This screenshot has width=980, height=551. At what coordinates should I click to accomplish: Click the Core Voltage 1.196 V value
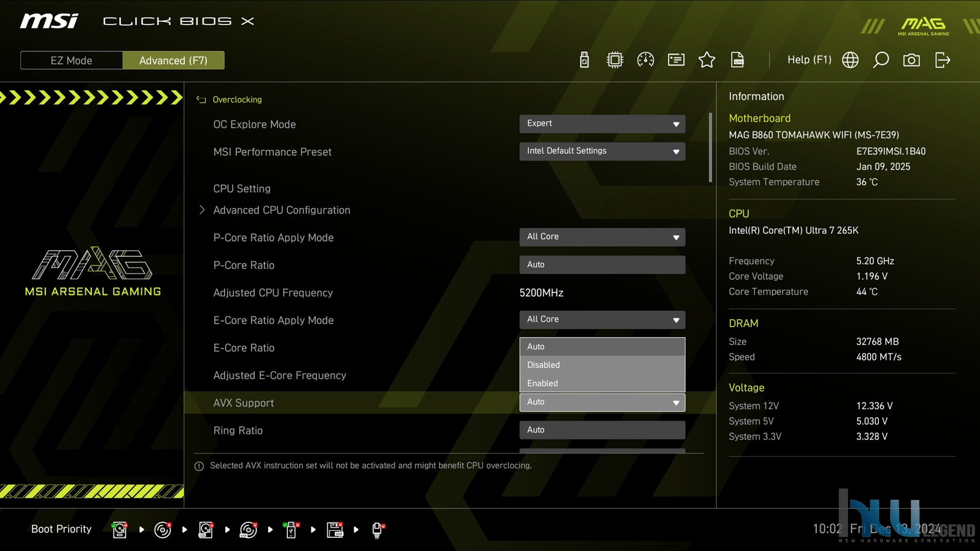pos(872,277)
